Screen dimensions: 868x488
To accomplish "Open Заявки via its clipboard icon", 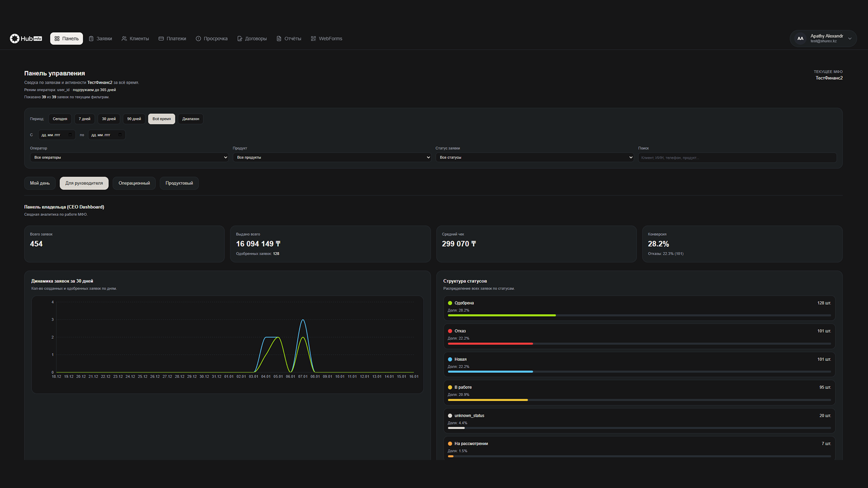I will 91,39.
